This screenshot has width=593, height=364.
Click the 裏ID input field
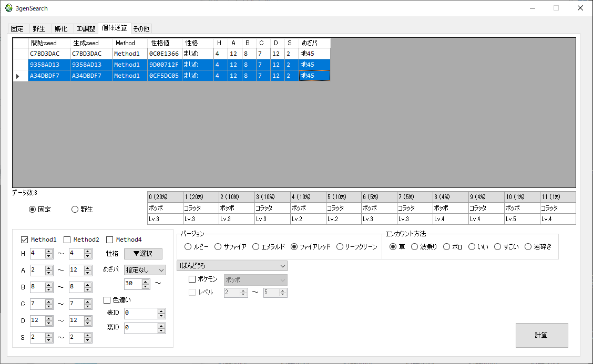[141, 328]
